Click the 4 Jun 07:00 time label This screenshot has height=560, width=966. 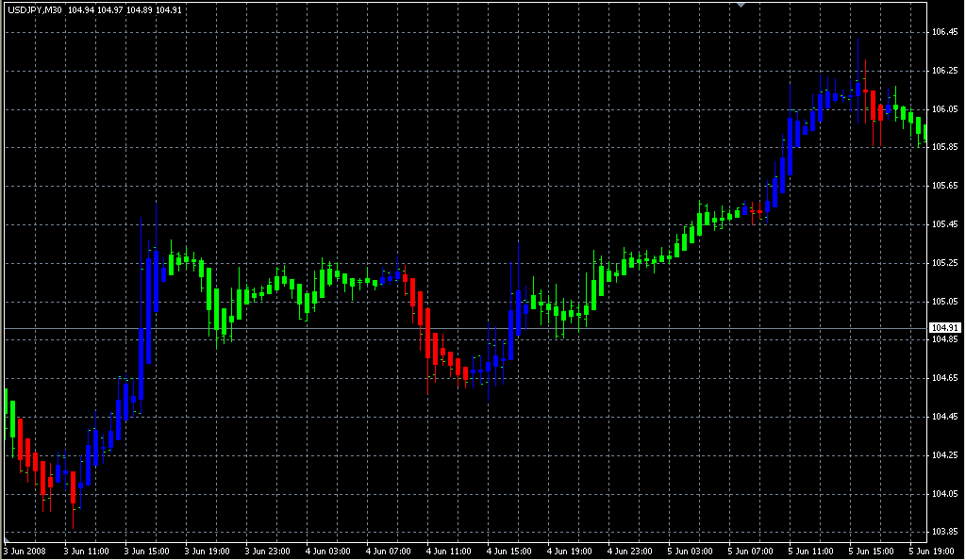click(388, 552)
